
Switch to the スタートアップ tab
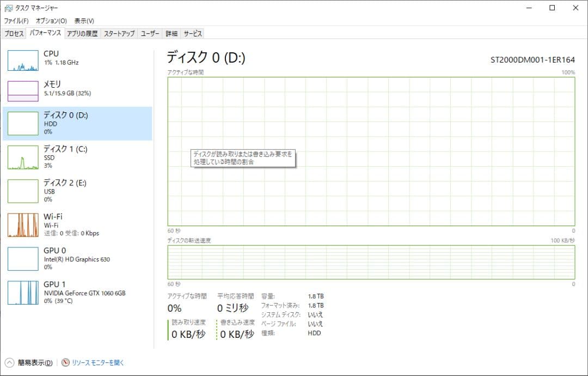119,34
